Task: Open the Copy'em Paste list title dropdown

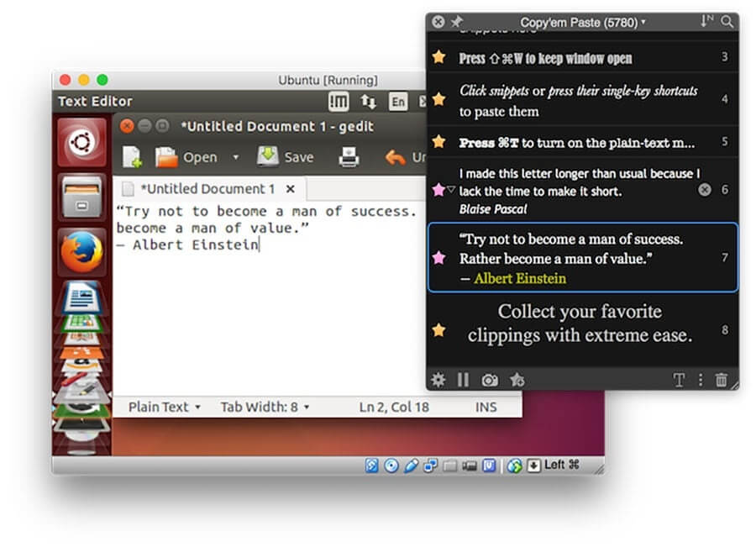Action: (x=583, y=22)
